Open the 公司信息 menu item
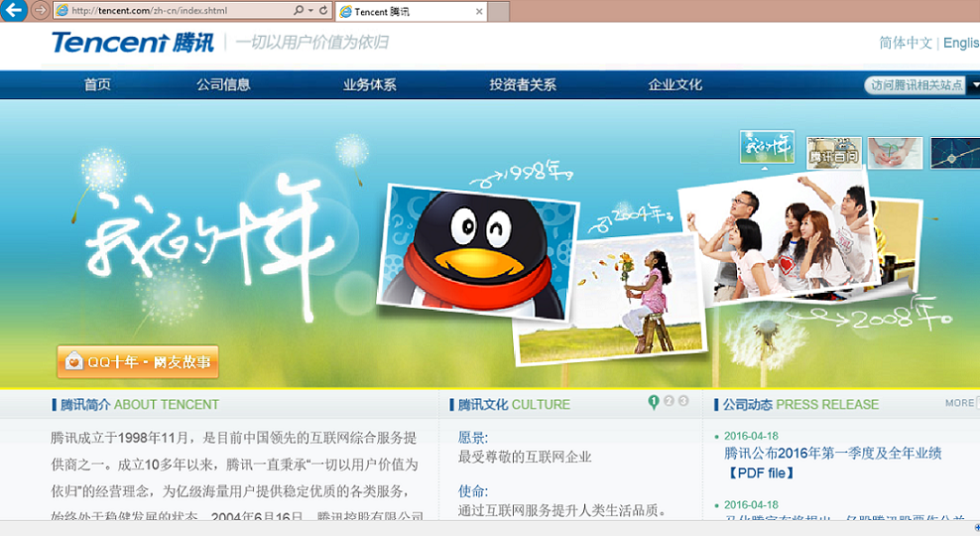980x536 pixels. point(223,84)
